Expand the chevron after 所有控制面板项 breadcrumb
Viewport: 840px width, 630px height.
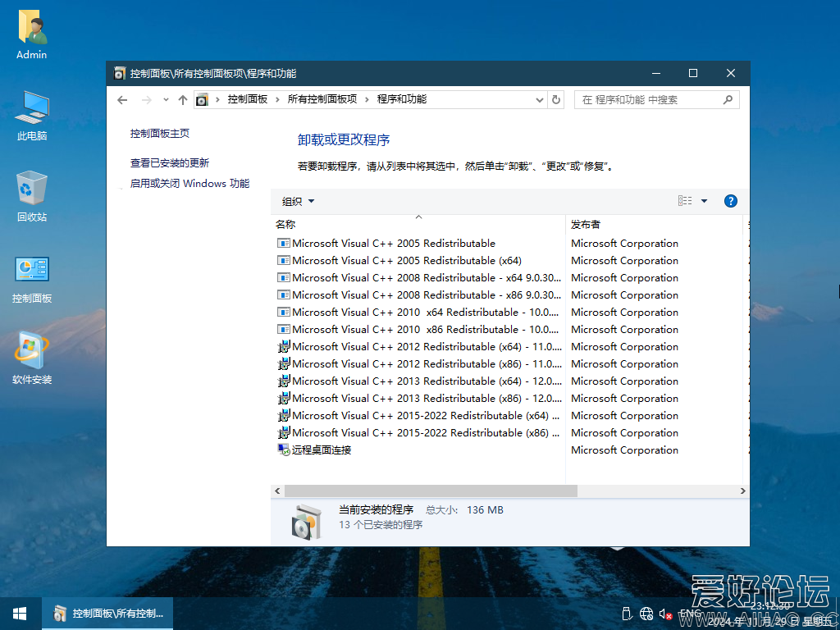point(367,99)
